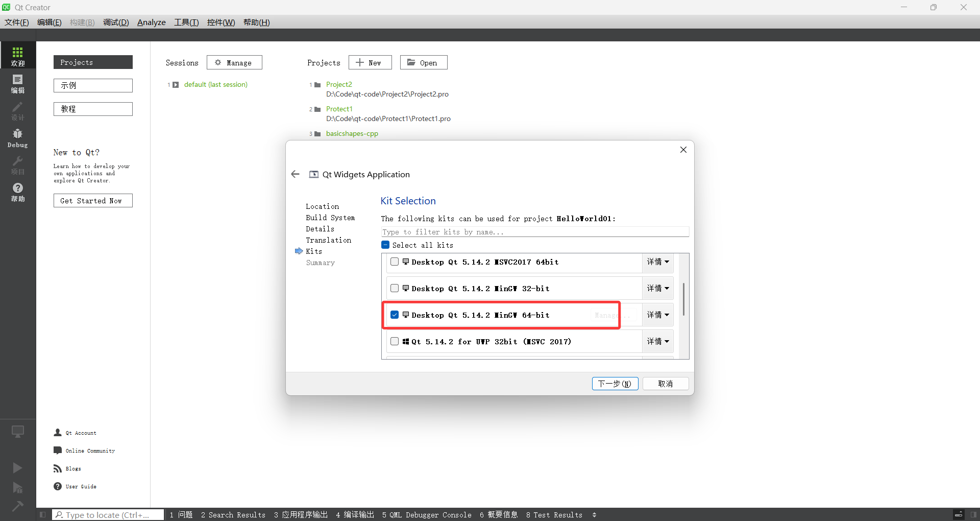Toggle the output pane progress details icon
The height and width of the screenshot is (521, 980).
[959, 514]
